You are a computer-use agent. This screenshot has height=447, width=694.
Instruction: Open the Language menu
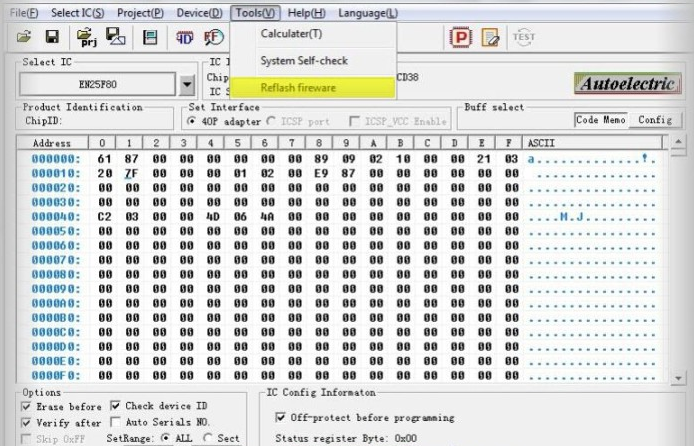(368, 13)
